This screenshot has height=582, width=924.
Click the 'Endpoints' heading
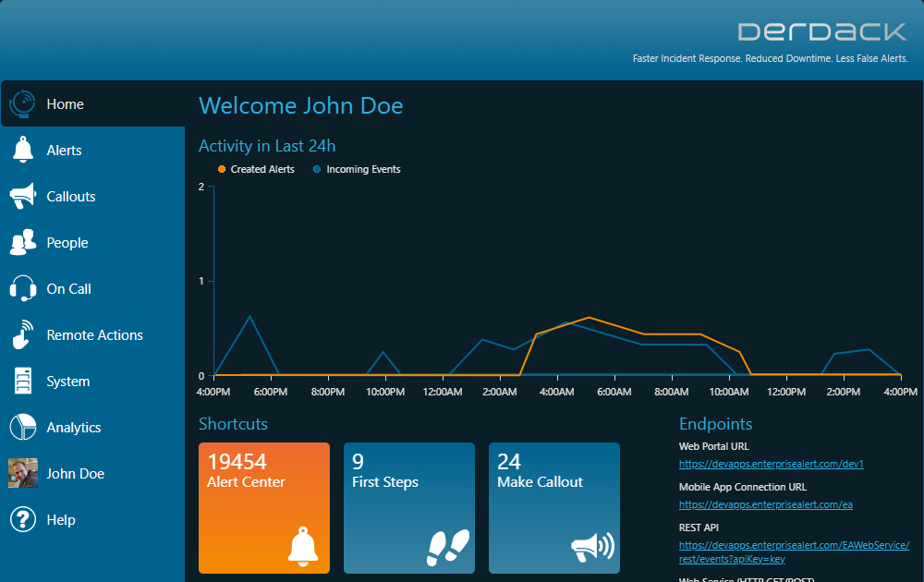[x=715, y=424]
